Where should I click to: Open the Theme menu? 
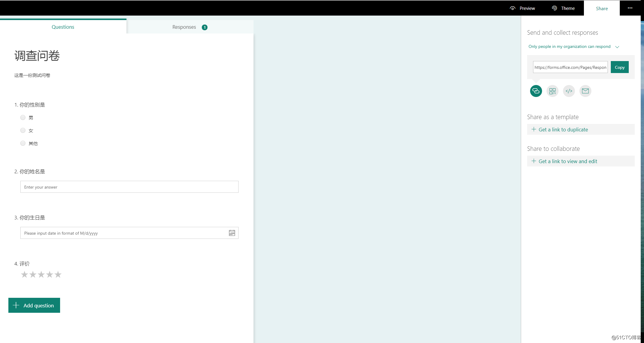[x=563, y=8]
